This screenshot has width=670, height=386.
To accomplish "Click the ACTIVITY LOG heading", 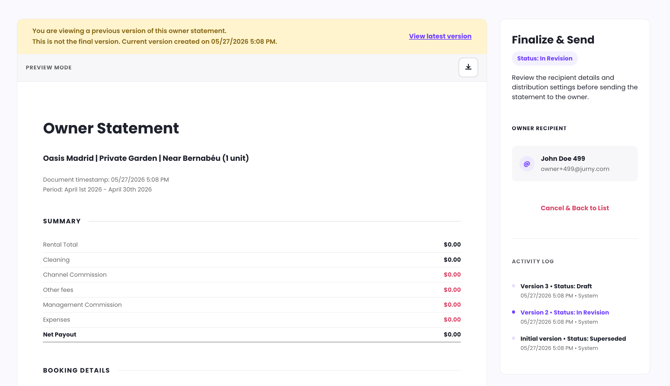I will (532, 261).
